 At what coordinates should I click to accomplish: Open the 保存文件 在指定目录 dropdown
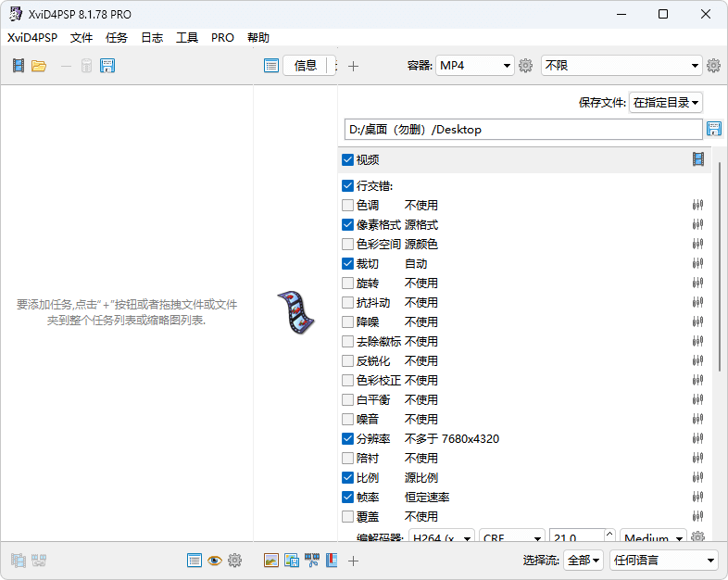[665, 103]
